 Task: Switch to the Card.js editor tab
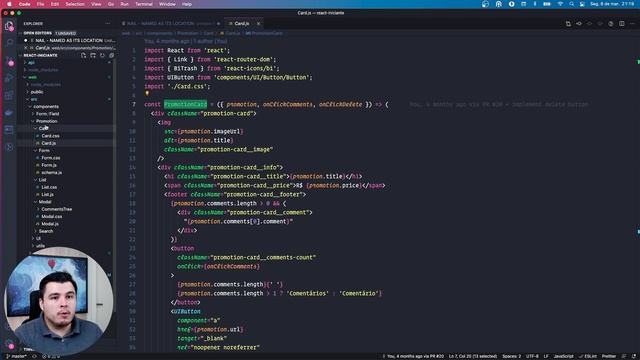(241, 24)
